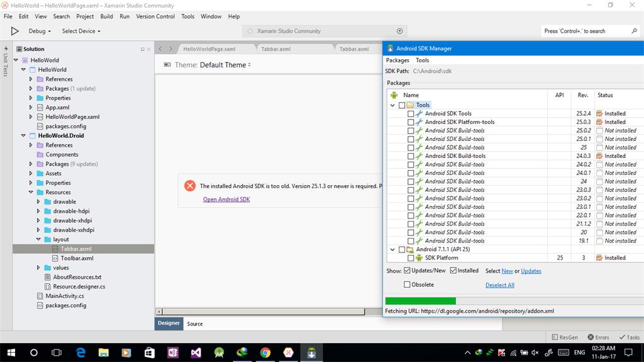This screenshot has width=644, height=362.
Task: Click the search magnifier icon
Action: pyautogui.click(x=634, y=31)
